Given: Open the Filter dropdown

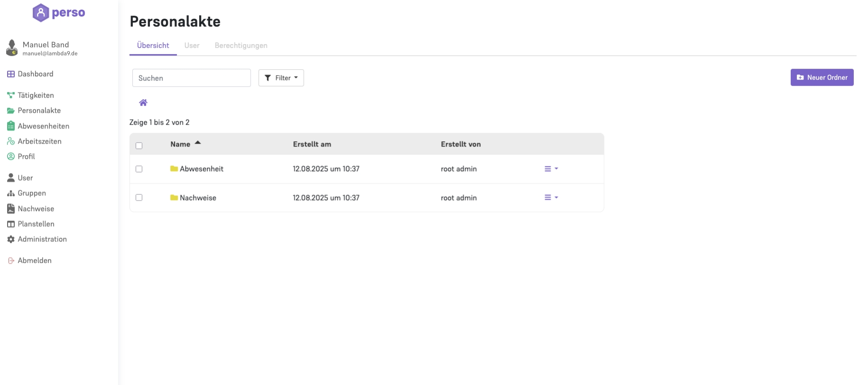Looking at the screenshot, I should pos(281,78).
